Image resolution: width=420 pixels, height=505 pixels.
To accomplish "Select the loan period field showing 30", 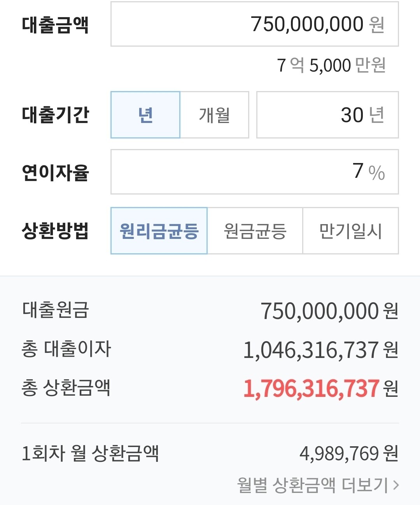I will (x=329, y=114).
